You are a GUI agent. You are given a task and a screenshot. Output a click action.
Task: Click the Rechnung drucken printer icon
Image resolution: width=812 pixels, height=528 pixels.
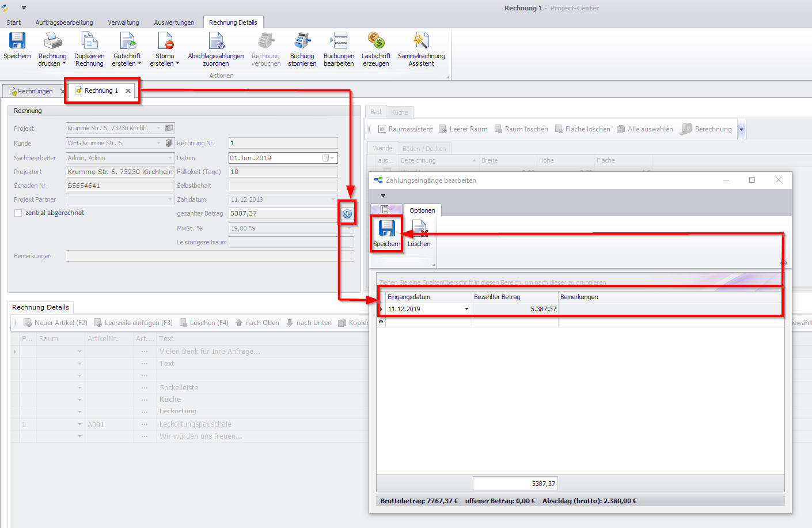52,42
